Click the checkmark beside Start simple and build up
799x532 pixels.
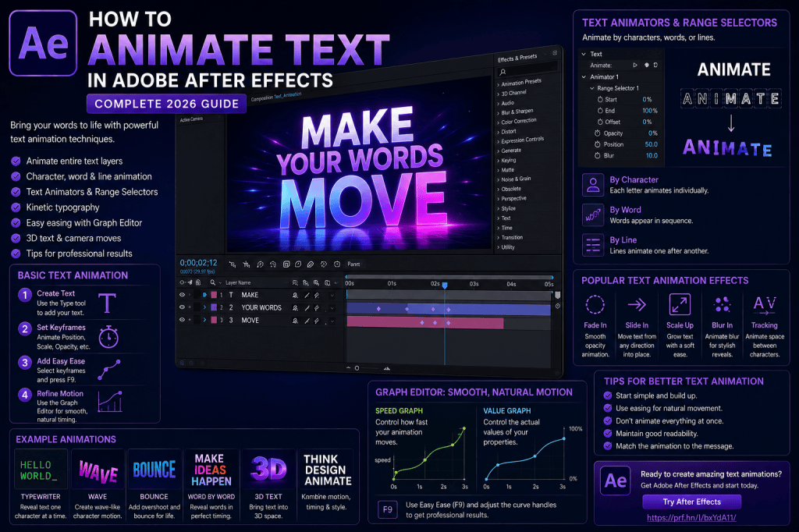(607, 395)
